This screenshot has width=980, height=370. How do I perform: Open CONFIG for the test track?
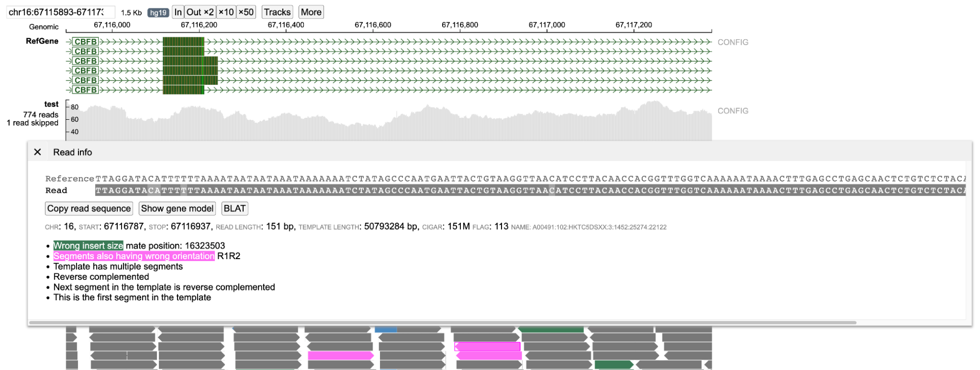click(x=732, y=111)
